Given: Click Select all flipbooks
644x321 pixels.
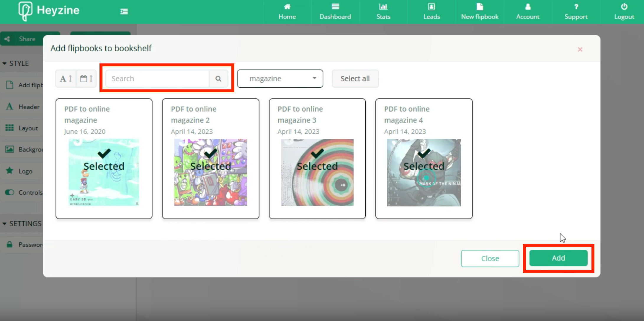Looking at the screenshot, I should click(x=355, y=78).
